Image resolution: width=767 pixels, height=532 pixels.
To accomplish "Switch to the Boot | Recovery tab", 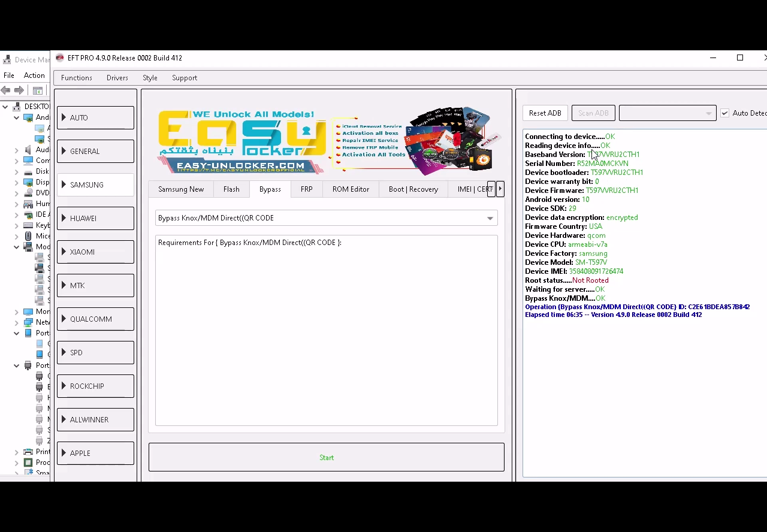I will coord(413,189).
